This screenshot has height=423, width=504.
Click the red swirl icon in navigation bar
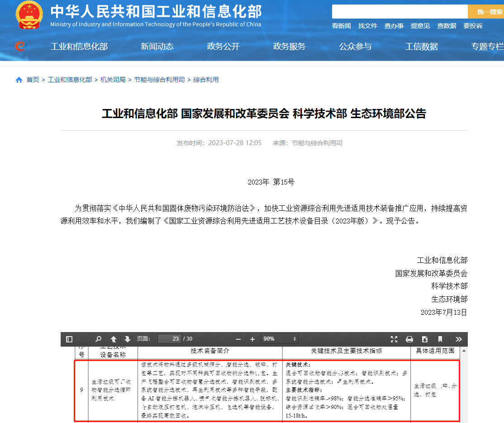click(x=20, y=46)
